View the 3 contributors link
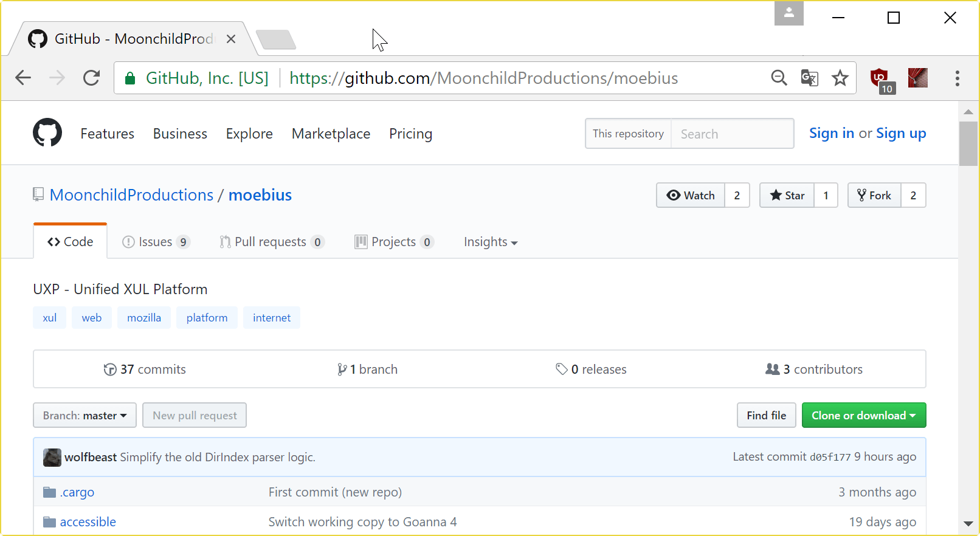Screen dimensions: 980x536 (x=814, y=369)
